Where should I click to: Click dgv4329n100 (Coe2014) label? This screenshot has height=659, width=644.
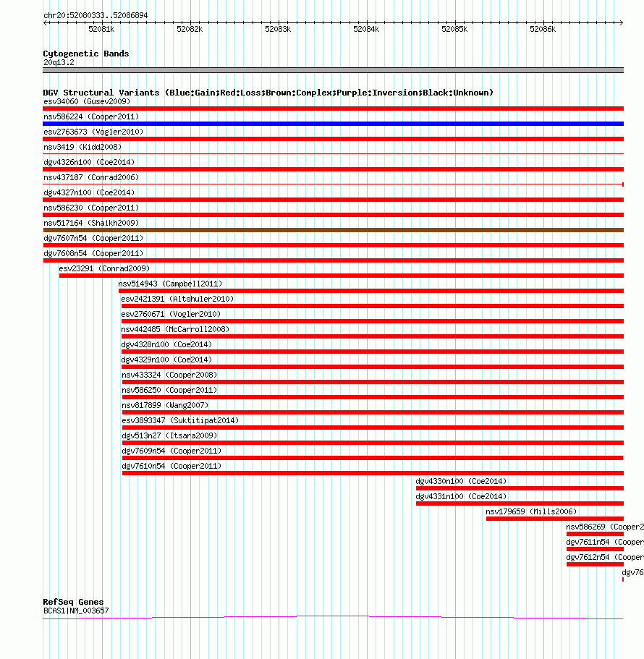pos(166,360)
